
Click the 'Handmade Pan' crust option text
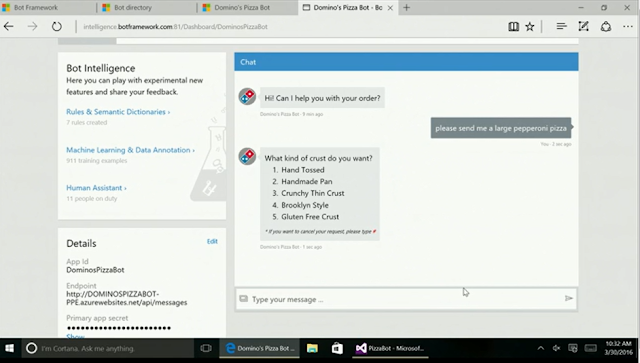[307, 181]
